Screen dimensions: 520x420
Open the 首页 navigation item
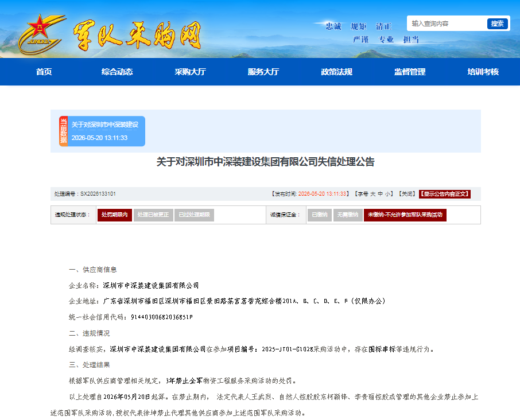(44, 72)
